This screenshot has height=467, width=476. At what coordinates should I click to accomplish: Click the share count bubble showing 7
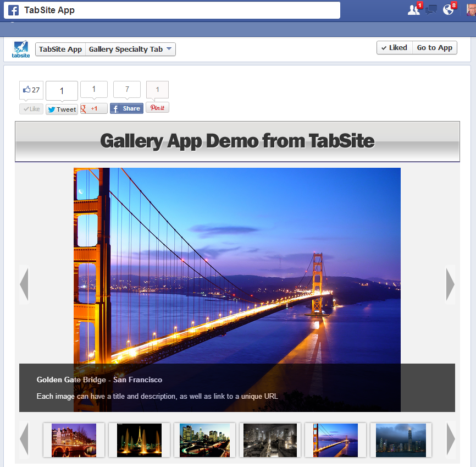tap(126, 89)
